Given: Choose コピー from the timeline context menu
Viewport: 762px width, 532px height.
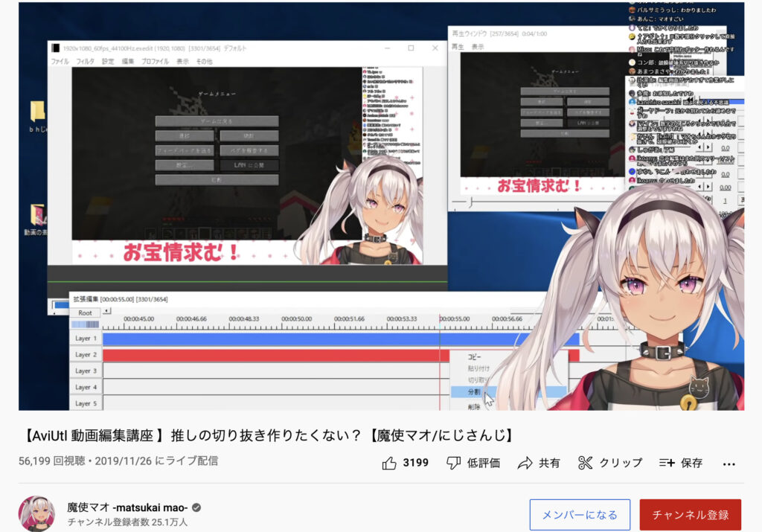Looking at the screenshot, I should (x=474, y=356).
